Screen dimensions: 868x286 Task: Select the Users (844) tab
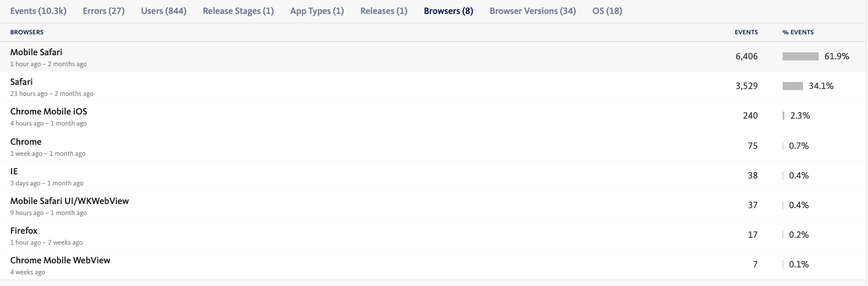[x=164, y=11]
